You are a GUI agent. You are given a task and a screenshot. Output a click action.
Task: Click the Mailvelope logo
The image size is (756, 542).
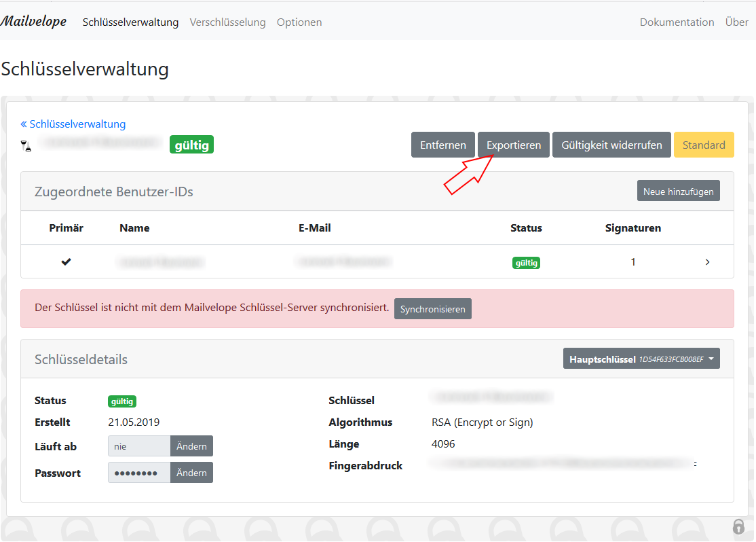click(34, 21)
